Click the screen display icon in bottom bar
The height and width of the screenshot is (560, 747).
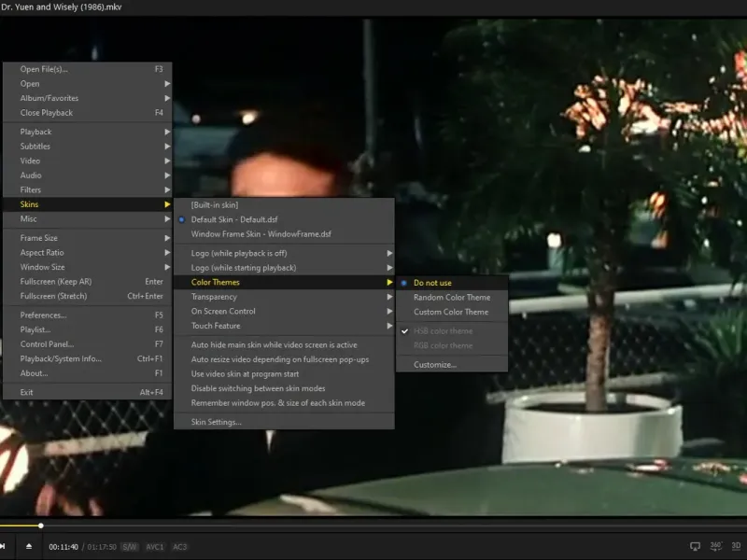coord(695,546)
